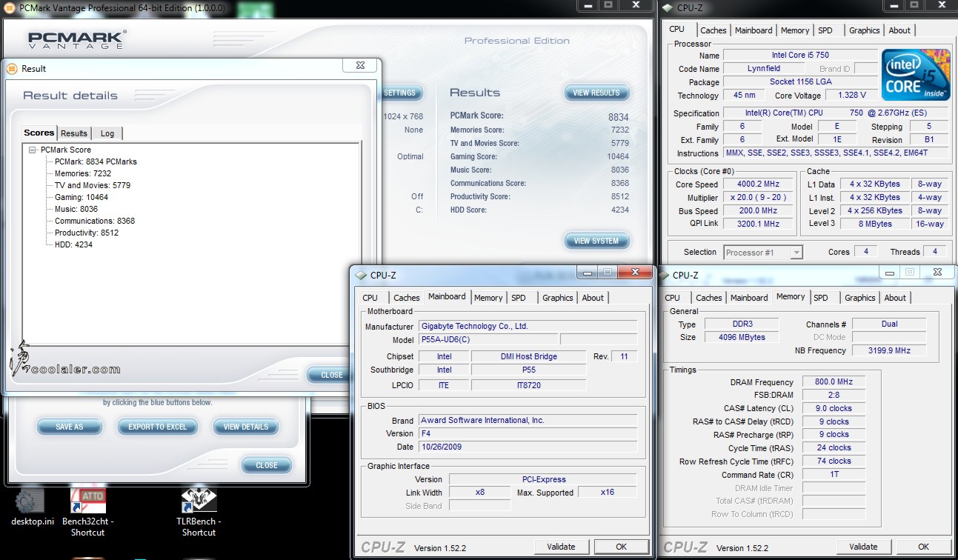This screenshot has width=958, height=560.
Task: Collapse the PCMark Score tree node
Action: (33, 150)
